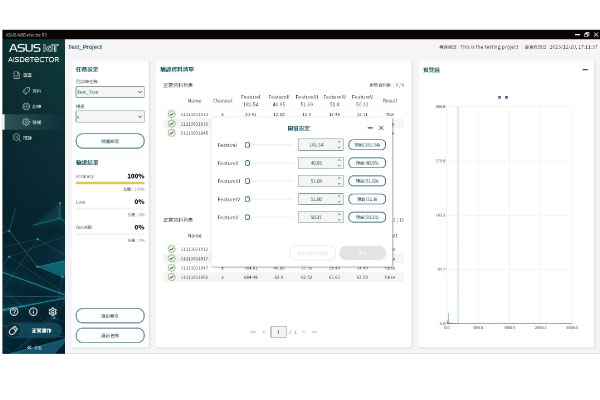
Task: Open the Test_Task dropdown
Action: 110,92
